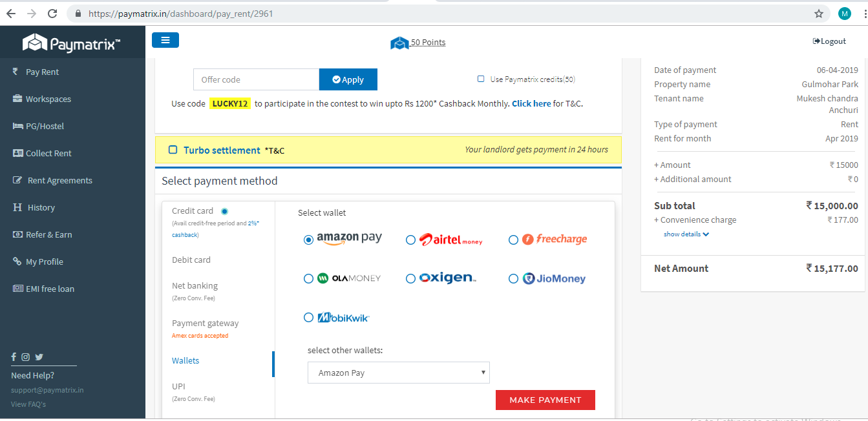Open the Facebook social icon

14,357
